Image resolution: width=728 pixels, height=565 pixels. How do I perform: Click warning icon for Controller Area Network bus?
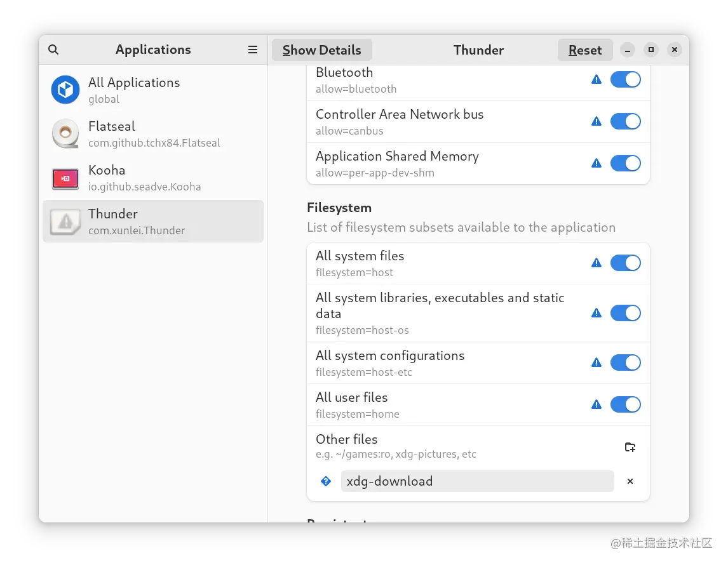(596, 121)
